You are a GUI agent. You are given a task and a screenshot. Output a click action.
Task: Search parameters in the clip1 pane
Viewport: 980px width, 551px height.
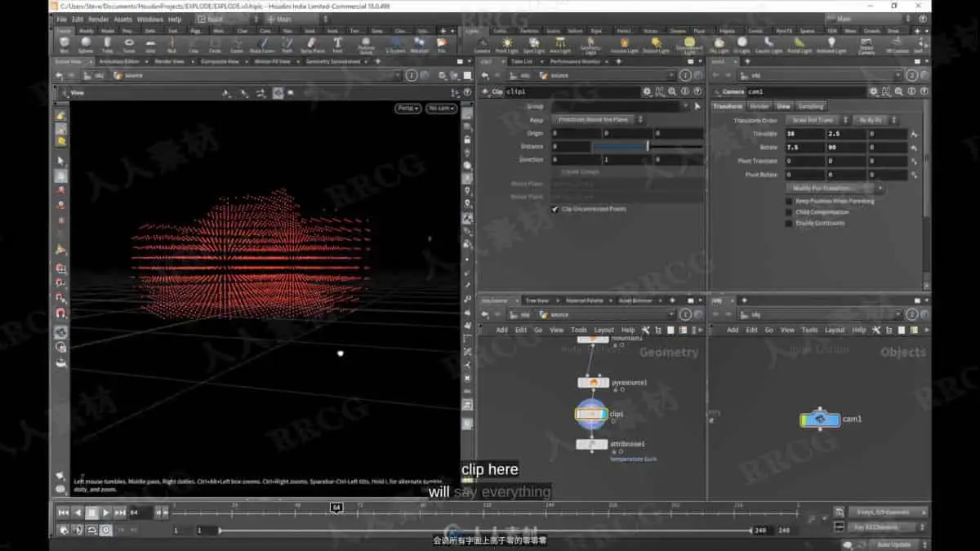[672, 91]
